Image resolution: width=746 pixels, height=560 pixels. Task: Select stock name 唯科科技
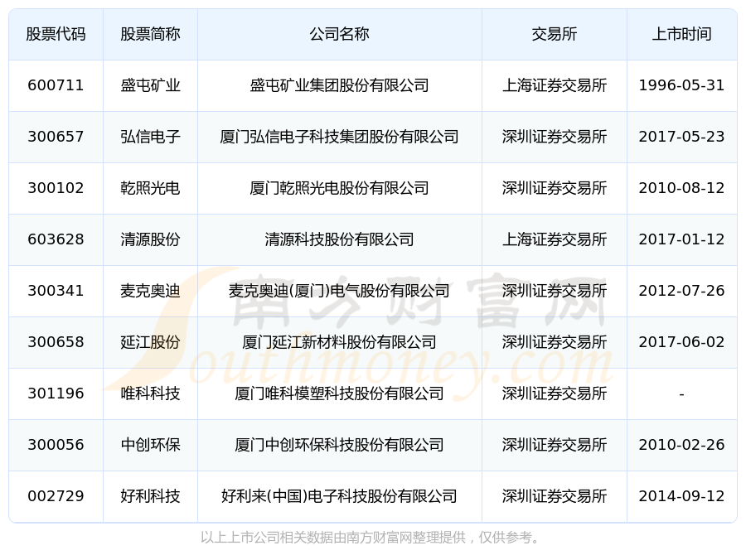point(150,393)
